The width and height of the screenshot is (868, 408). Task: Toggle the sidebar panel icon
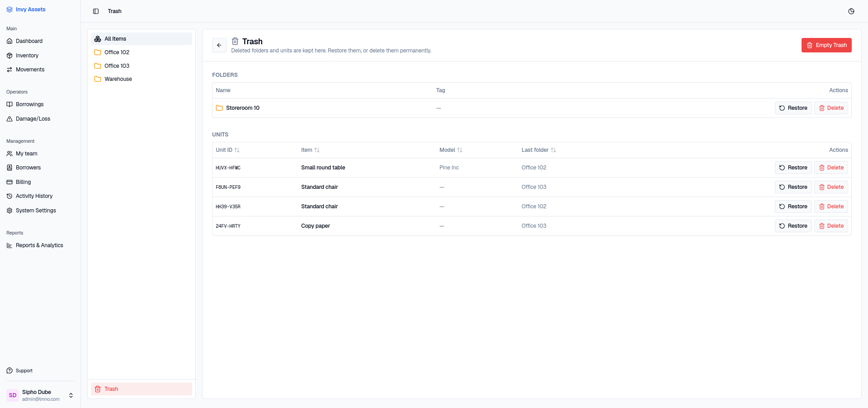click(96, 11)
